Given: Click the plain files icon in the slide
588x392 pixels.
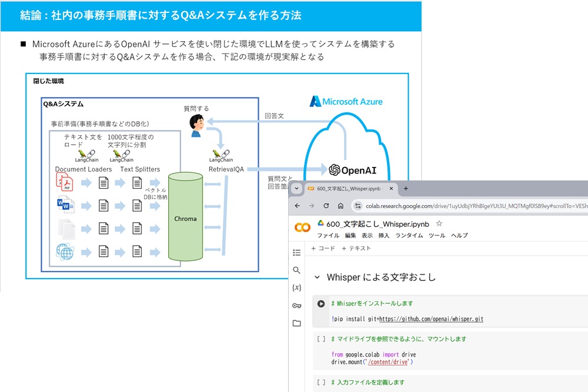Looking at the screenshot, I should (x=67, y=229).
